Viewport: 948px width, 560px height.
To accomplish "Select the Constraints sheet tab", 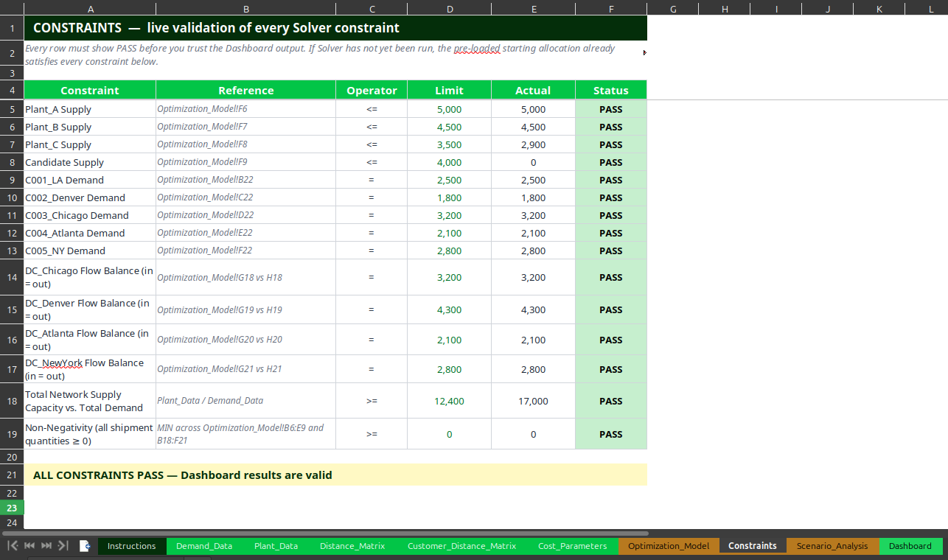I will click(x=753, y=546).
